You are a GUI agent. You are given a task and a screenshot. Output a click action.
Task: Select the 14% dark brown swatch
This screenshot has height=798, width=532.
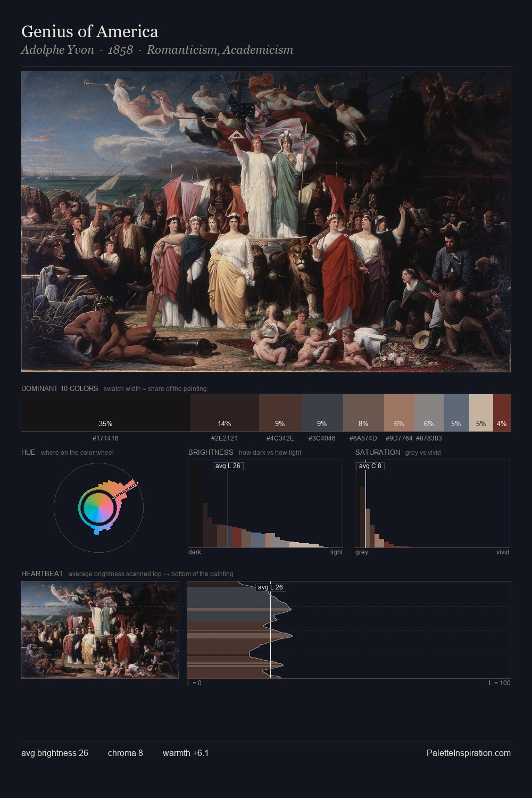225,412
